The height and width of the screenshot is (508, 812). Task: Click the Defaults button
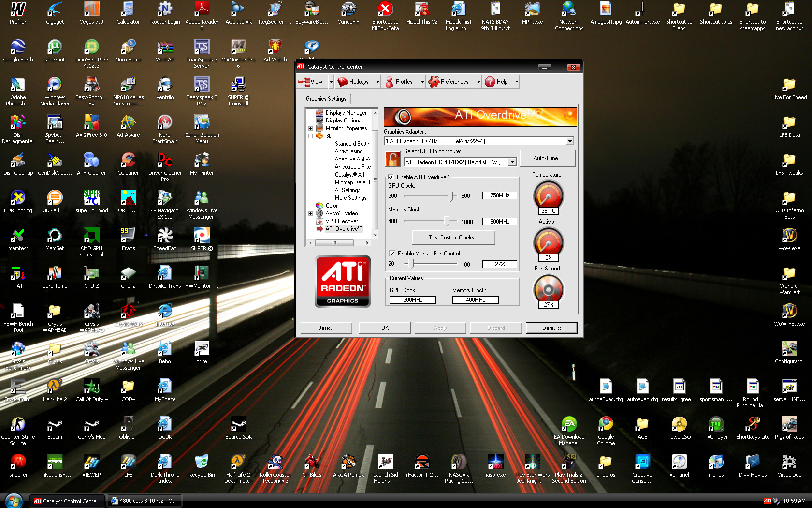tap(551, 328)
